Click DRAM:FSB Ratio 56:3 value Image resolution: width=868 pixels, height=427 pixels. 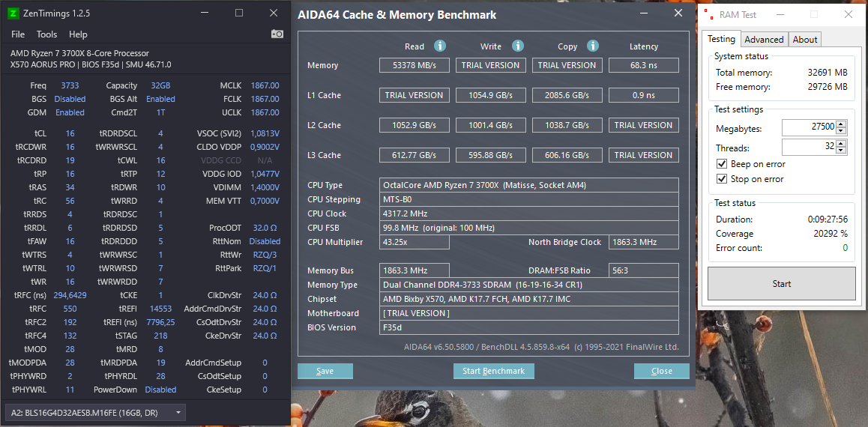click(x=643, y=270)
